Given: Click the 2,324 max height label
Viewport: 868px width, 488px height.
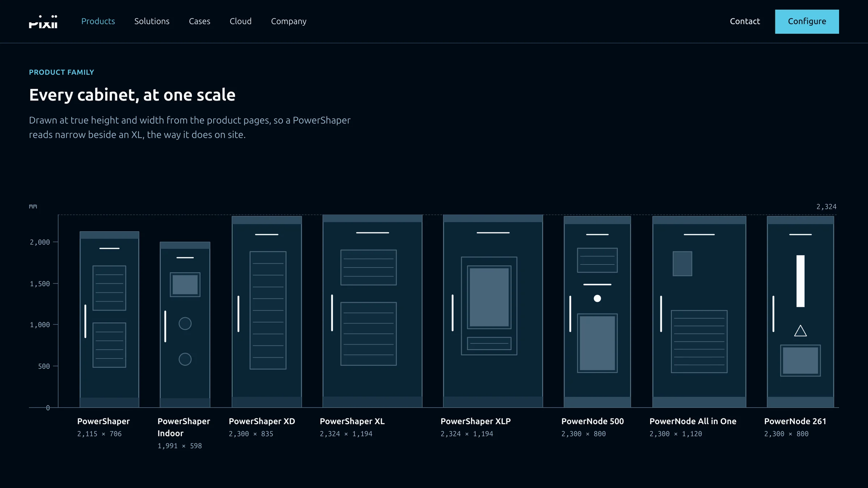Looking at the screenshot, I should (826, 207).
